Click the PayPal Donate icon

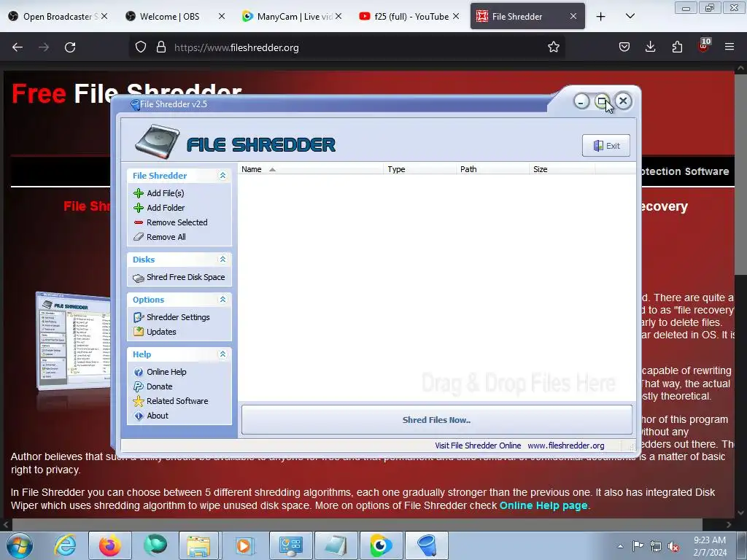[x=139, y=386]
